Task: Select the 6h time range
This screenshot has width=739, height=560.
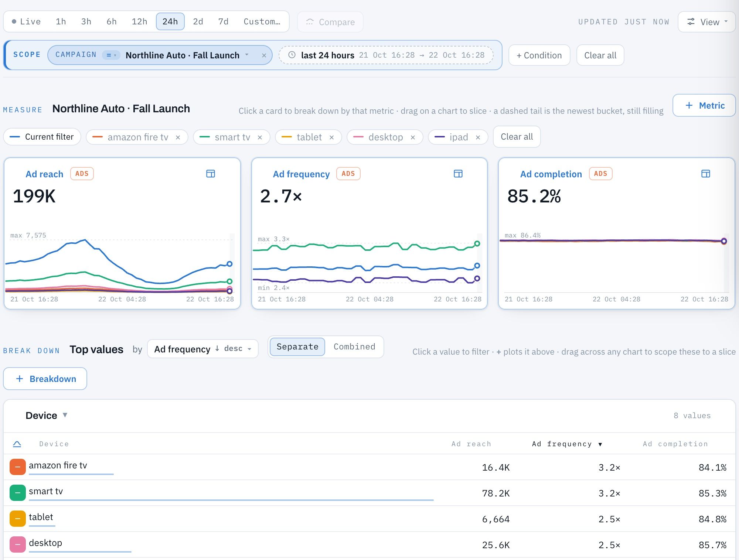Action: click(112, 21)
